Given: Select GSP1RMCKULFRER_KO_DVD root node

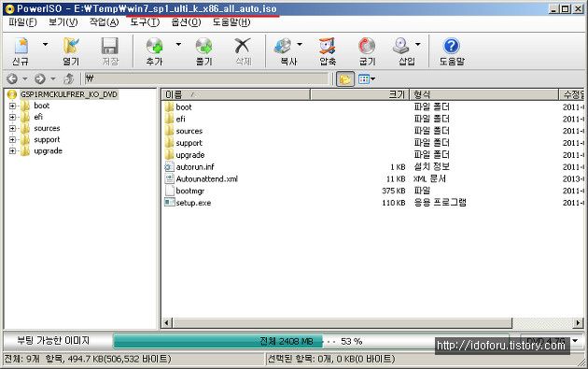Looking at the screenshot, I should (x=69, y=94).
